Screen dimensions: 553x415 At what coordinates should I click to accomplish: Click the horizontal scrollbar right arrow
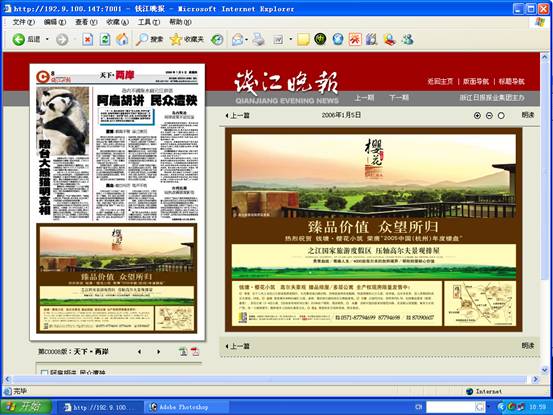[x=535, y=379]
